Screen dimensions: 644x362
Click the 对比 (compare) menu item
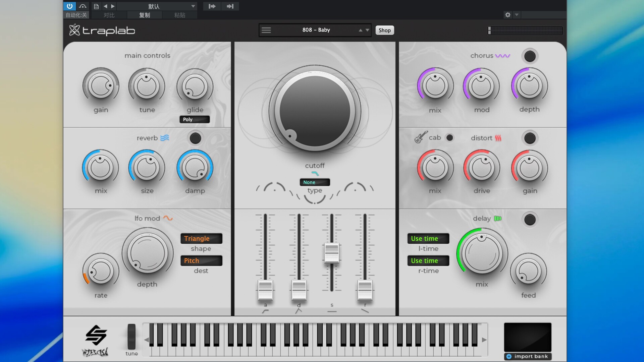tap(109, 15)
